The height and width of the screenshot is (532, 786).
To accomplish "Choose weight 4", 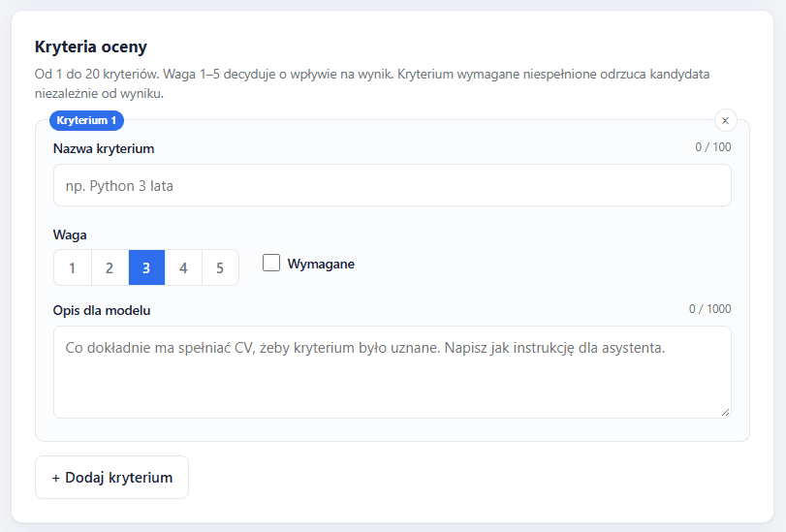I will tap(183, 267).
